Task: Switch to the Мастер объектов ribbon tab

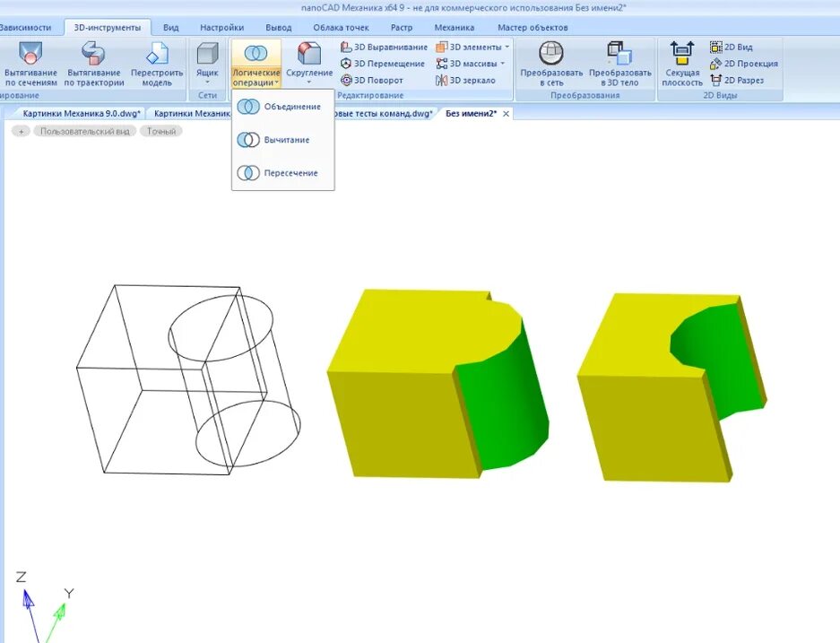Action: 533,27
